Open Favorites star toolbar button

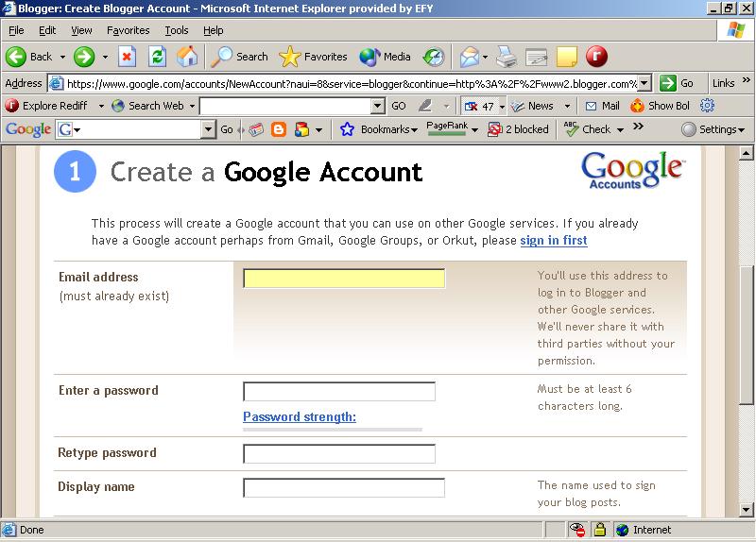314,57
